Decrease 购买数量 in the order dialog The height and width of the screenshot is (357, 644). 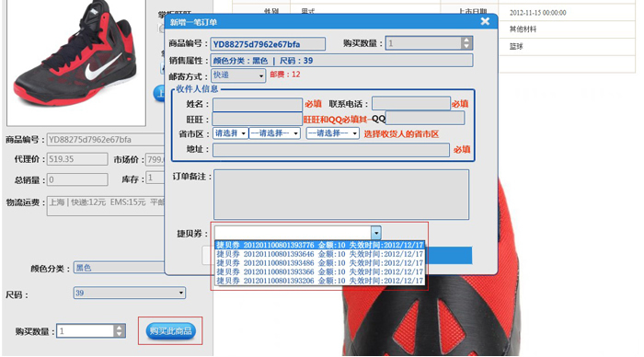point(466,46)
